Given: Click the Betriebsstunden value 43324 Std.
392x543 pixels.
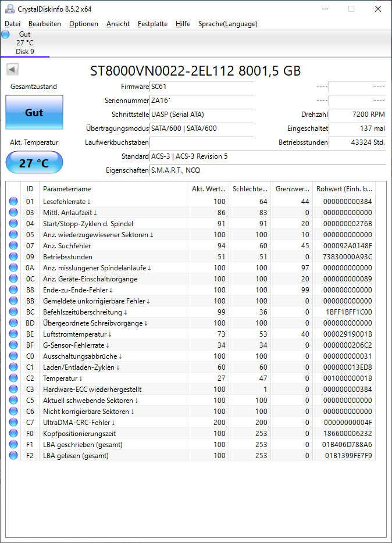Looking at the screenshot, I should pyautogui.click(x=357, y=142).
